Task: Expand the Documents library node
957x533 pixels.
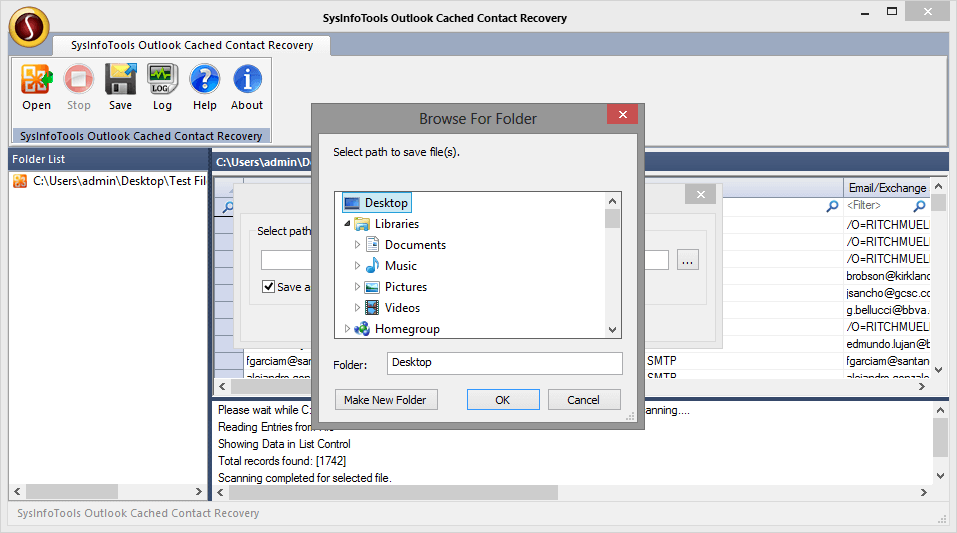Action: [x=358, y=245]
